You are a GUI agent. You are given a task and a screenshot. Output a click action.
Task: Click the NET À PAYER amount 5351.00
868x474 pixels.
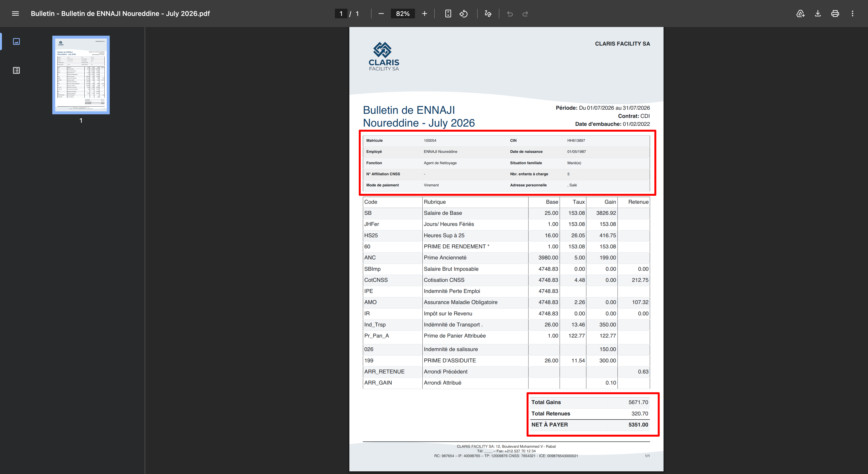638,425
